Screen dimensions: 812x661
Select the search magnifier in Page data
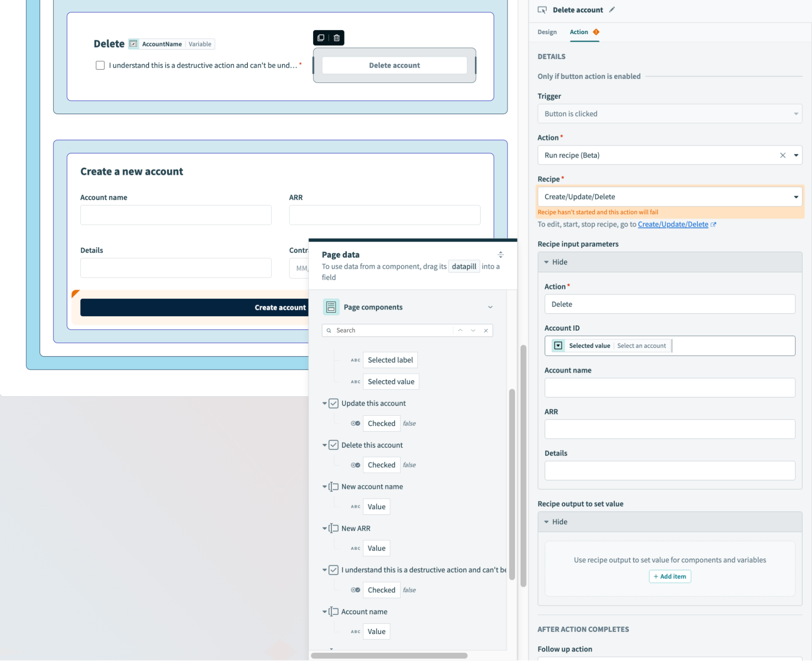329,330
